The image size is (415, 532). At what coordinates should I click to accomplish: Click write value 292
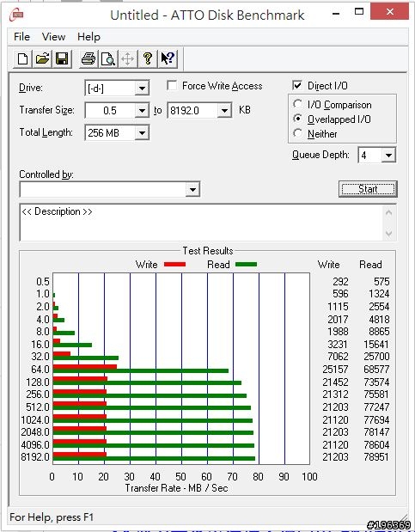pos(340,282)
